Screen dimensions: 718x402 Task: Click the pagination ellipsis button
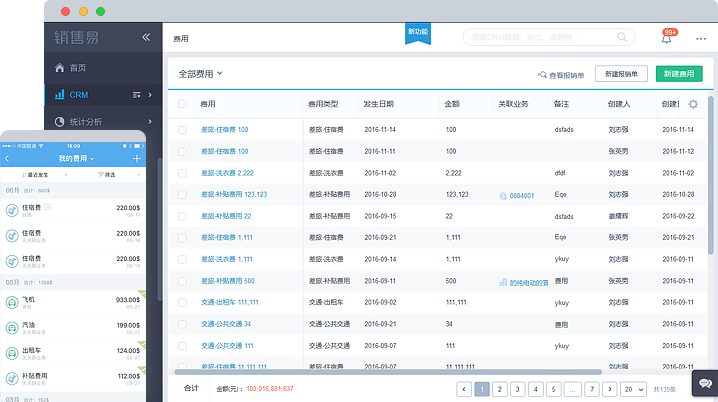572,389
